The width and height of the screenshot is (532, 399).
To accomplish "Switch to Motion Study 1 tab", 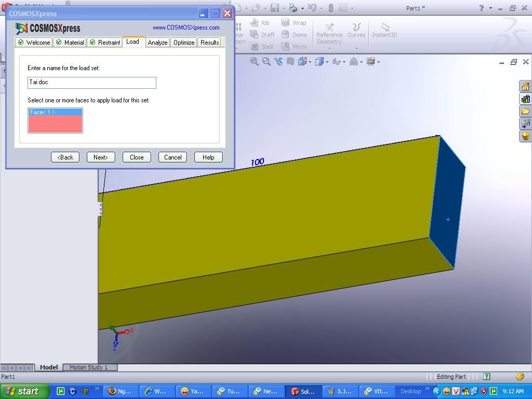I will click(88, 367).
